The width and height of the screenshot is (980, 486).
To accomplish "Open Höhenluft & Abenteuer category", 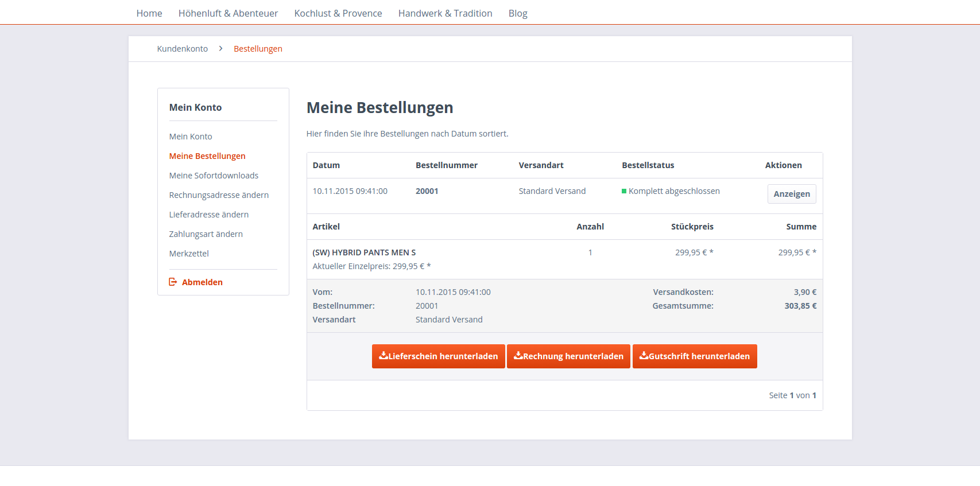I will click(228, 13).
